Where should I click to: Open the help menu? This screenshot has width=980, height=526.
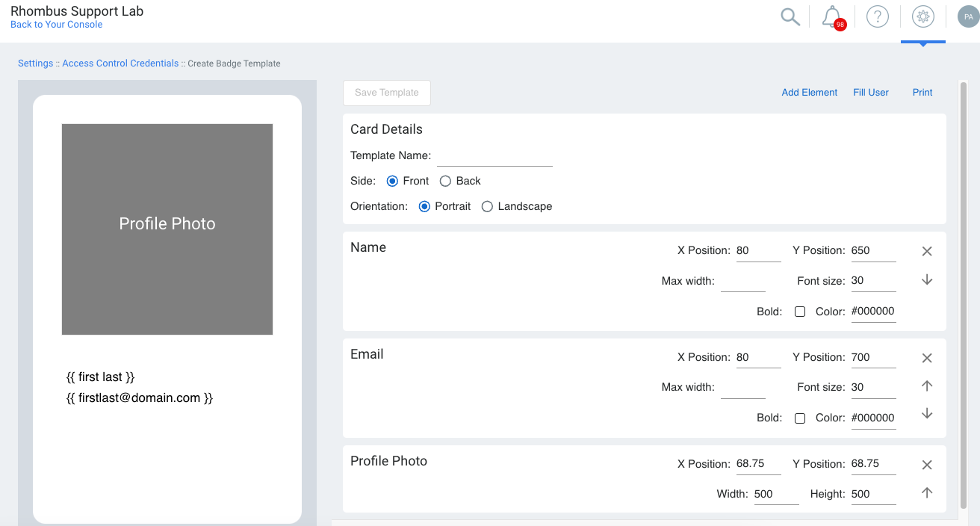(877, 16)
